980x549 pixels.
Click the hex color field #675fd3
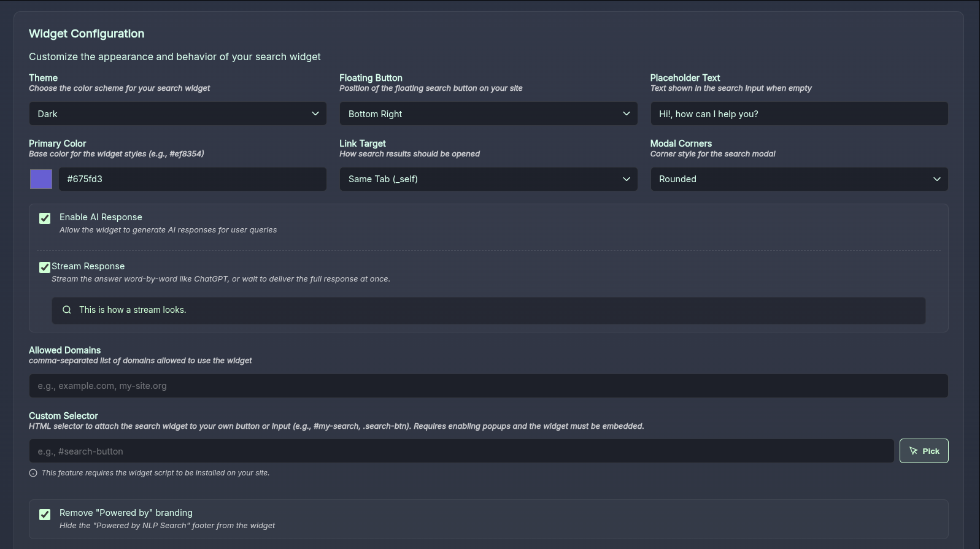[193, 179]
